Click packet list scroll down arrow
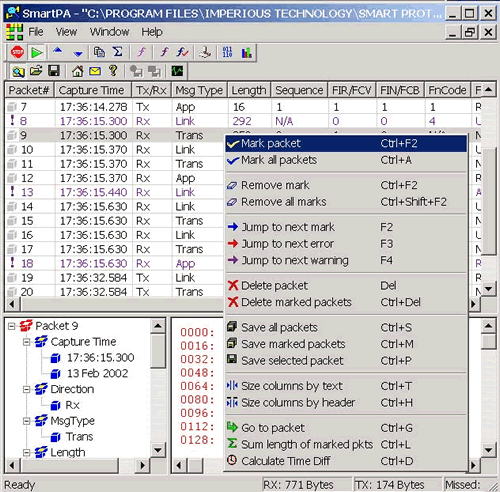 [488, 289]
